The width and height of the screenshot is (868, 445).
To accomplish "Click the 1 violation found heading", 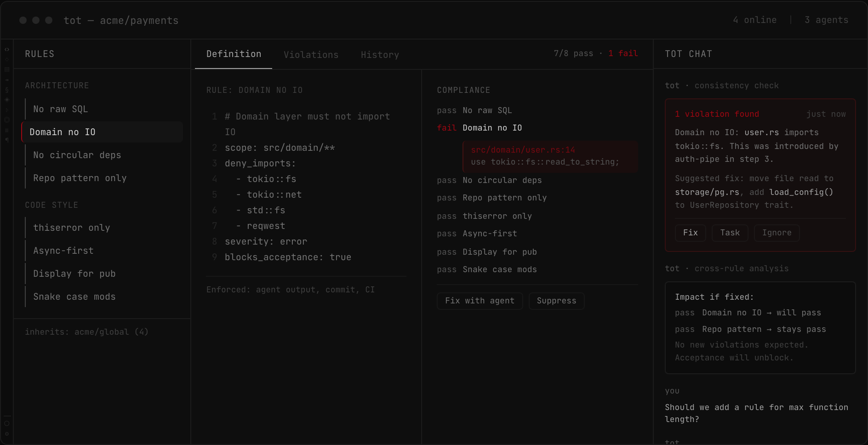I will pos(717,114).
